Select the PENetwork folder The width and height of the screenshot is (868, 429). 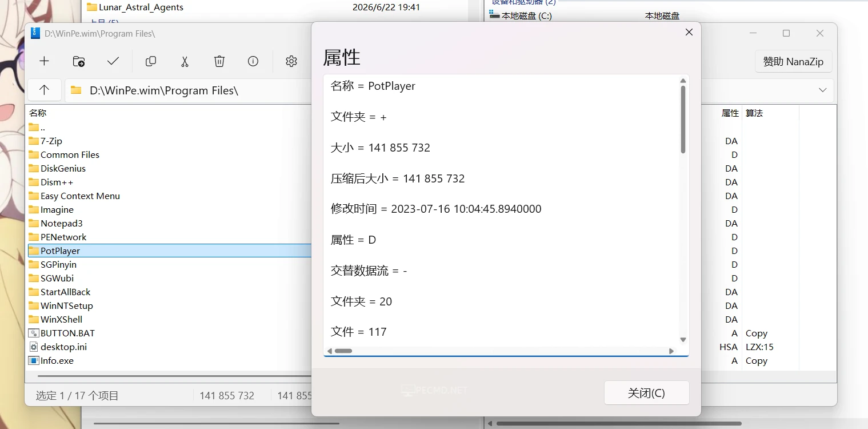tap(63, 237)
